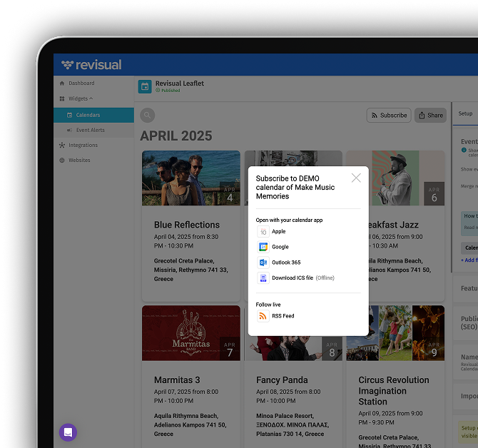Click Circus Revolution Imagination Station title
Viewport: 478px width, 448px height.
pyautogui.click(x=394, y=391)
